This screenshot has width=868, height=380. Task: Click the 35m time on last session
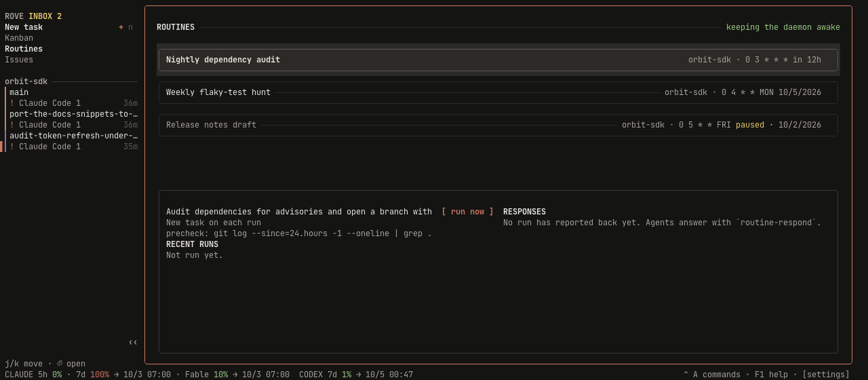click(x=130, y=147)
